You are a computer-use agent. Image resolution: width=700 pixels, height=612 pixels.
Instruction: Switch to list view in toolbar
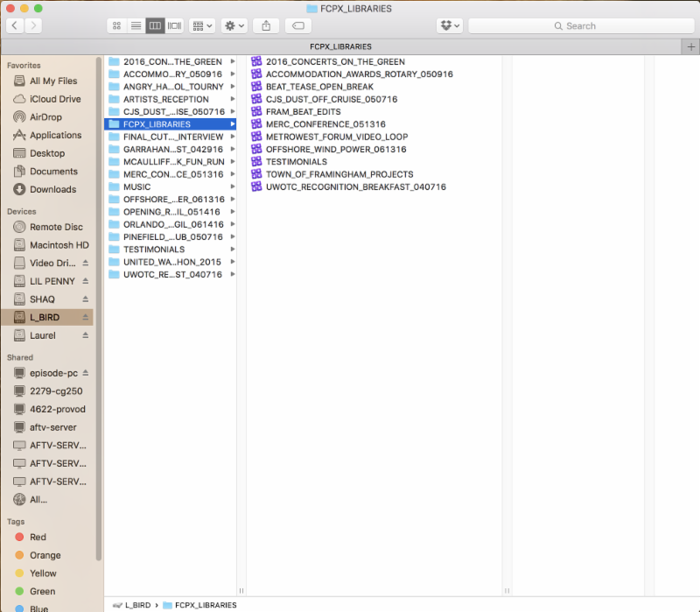[x=136, y=26]
